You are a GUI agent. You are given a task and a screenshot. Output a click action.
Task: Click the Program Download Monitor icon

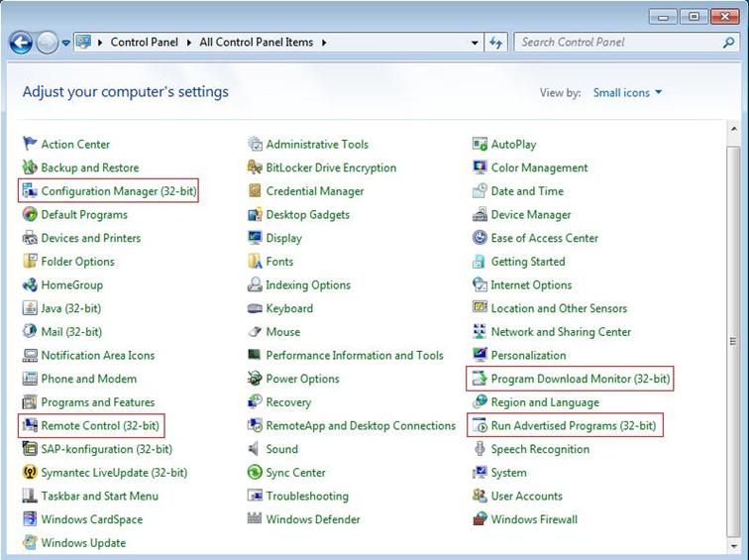coord(480,378)
